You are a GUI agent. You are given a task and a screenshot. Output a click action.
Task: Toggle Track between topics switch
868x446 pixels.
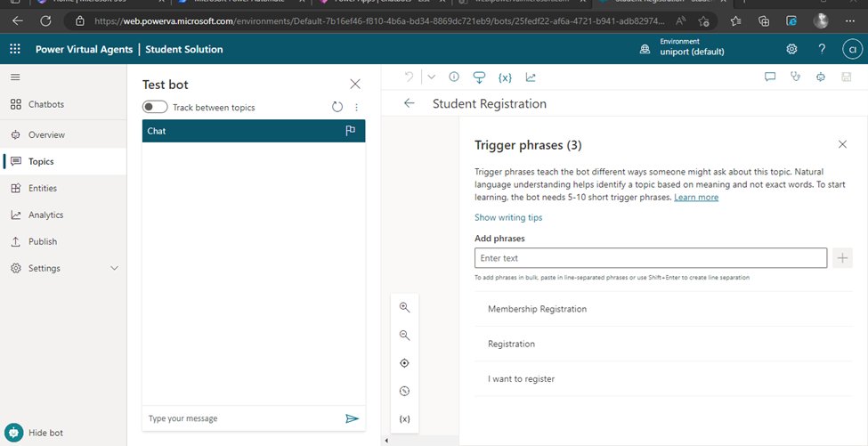point(155,108)
